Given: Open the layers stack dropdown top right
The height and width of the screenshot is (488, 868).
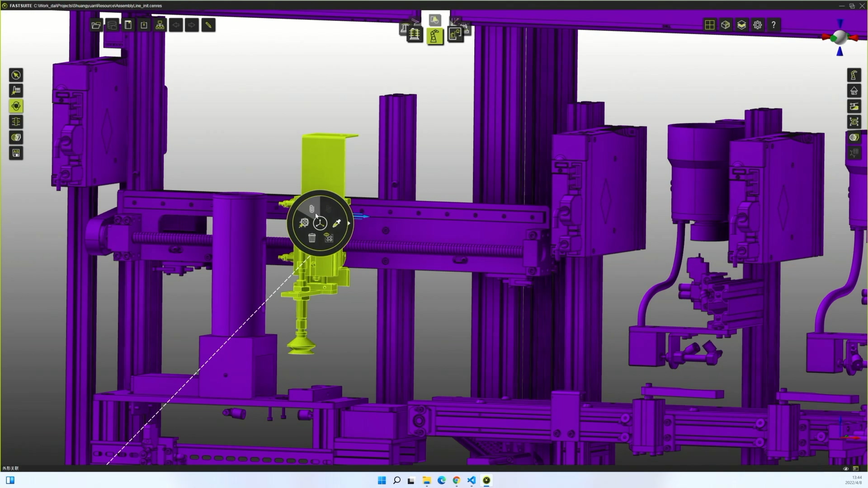Looking at the screenshot, I should 741,25.
